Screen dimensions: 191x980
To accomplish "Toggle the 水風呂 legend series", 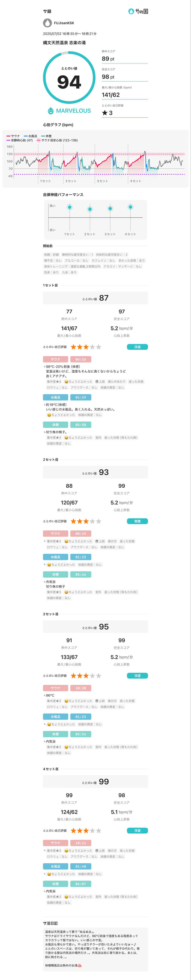I will 30,136.
